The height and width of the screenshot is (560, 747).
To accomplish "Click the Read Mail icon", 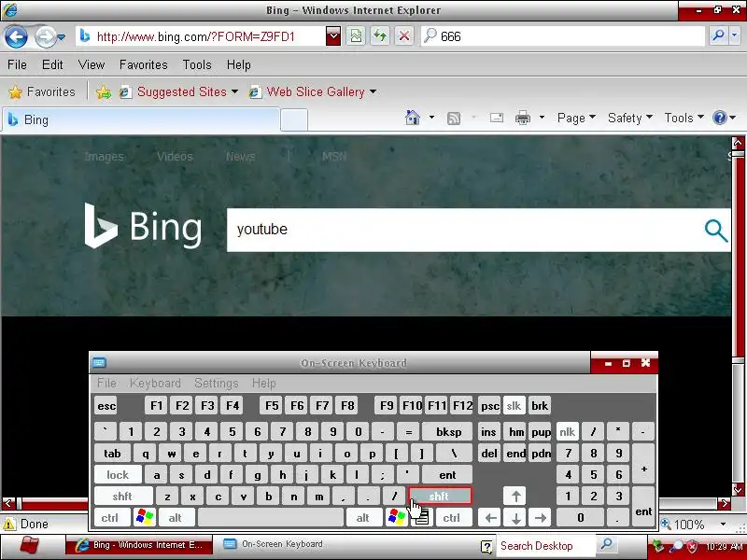I will pos(497,118).
